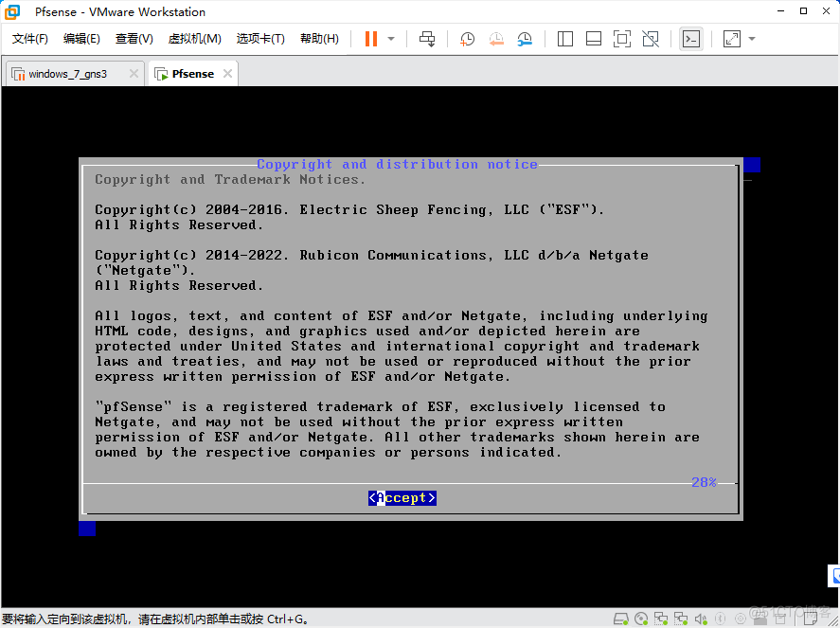Click the sound card status icon
The width and height of the screenshot is (840, 628).
701,619
